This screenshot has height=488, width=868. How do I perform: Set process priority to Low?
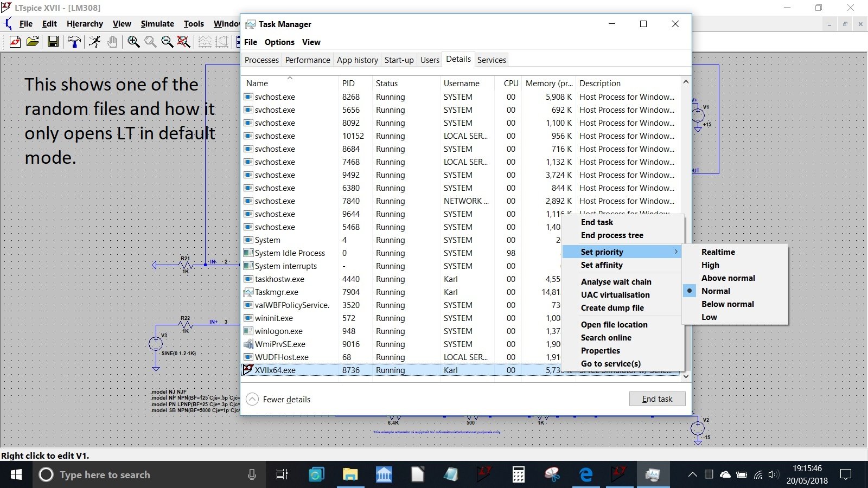click(709, 317)
